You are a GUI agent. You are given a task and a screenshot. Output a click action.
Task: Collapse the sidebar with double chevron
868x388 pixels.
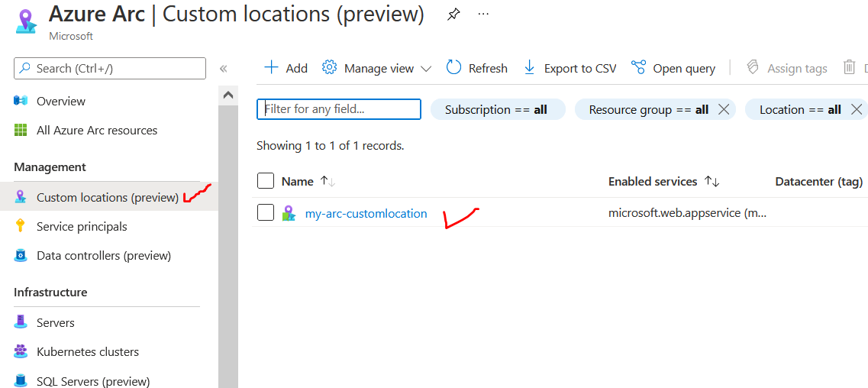[x=223, y=69]
